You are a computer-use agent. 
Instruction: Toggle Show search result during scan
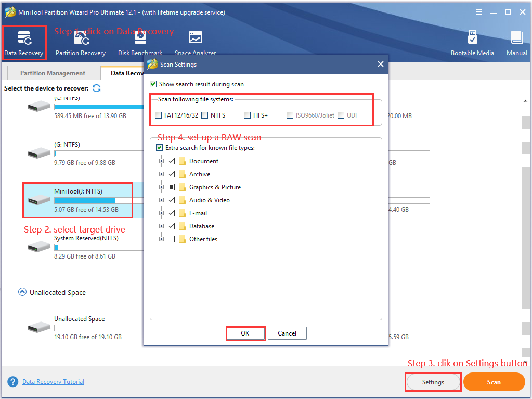pos(153,84)
